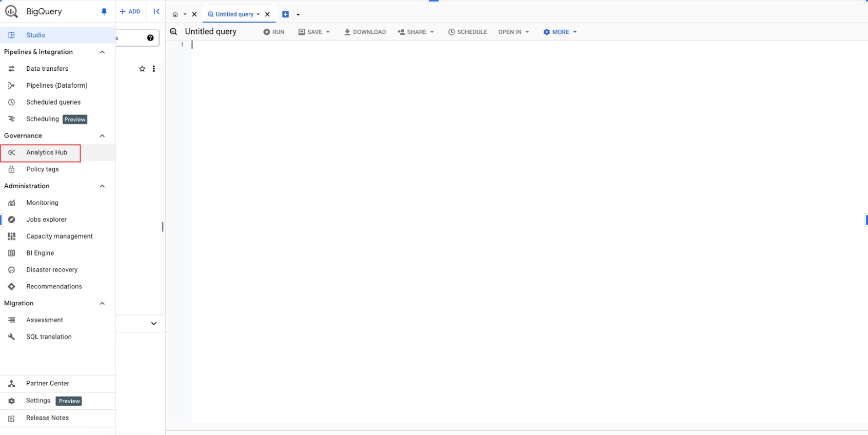Create a new query tab with plus icon
The height and width of the screenshot is (435, 868).
(286, 14)
